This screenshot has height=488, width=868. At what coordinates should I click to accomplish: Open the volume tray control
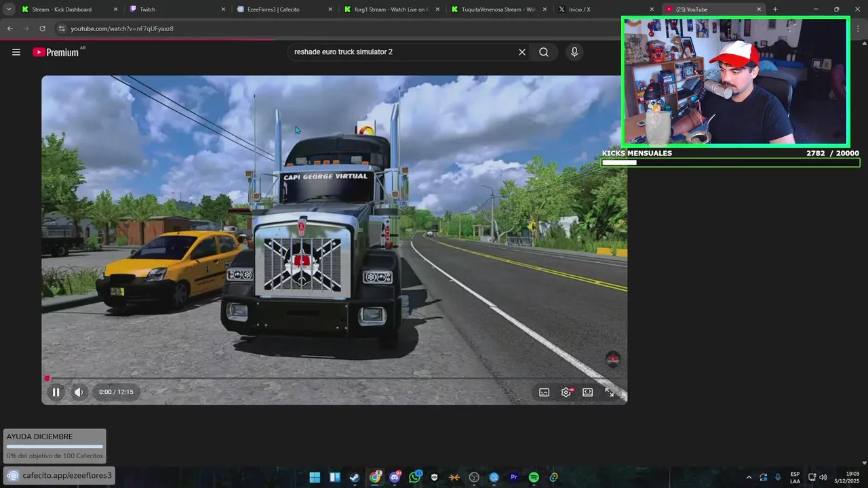coord(823,477)
